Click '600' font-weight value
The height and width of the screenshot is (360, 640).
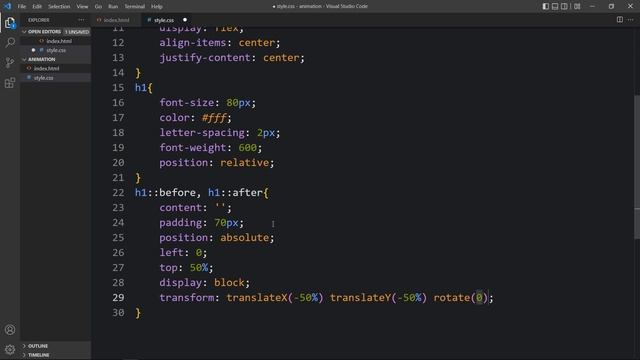coord(248,148)
